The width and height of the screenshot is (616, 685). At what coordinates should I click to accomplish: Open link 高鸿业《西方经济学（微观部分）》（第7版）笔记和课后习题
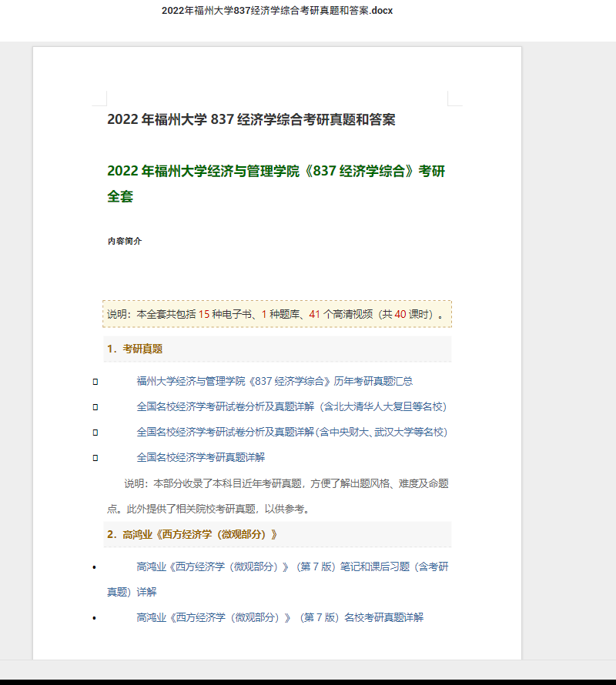tap(293, 566)
